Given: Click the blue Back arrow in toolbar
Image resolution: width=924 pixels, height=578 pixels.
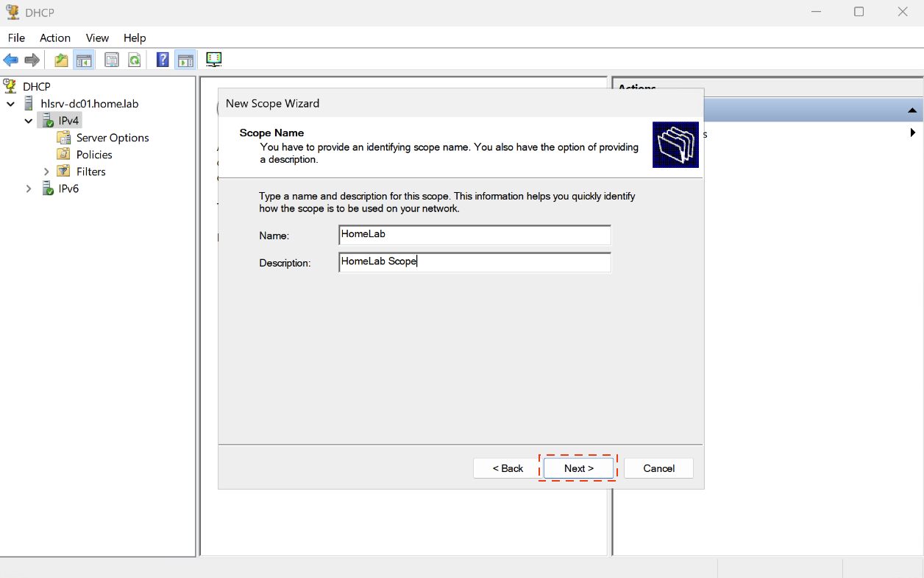Looking at the screenshot, I should (x=10, y=60).
